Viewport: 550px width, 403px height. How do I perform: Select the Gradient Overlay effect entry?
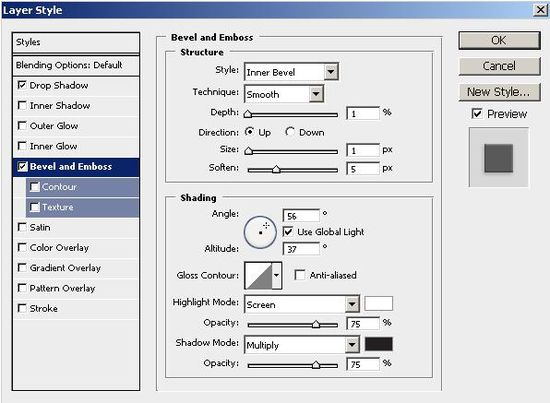[x=76, y=268]
